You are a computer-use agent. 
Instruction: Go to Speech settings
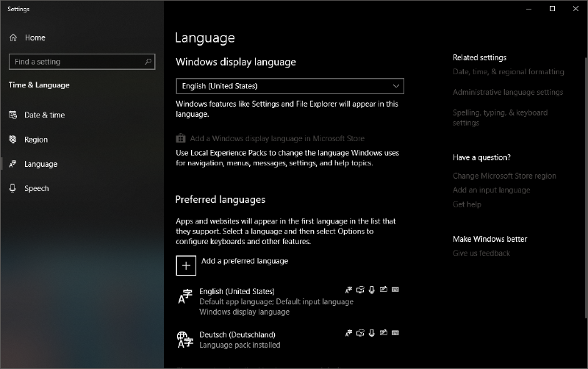[x=36, y=188]
